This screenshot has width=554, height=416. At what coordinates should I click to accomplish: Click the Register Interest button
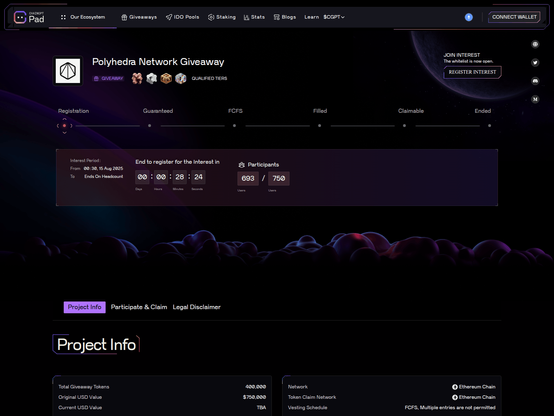coord(472,72)
